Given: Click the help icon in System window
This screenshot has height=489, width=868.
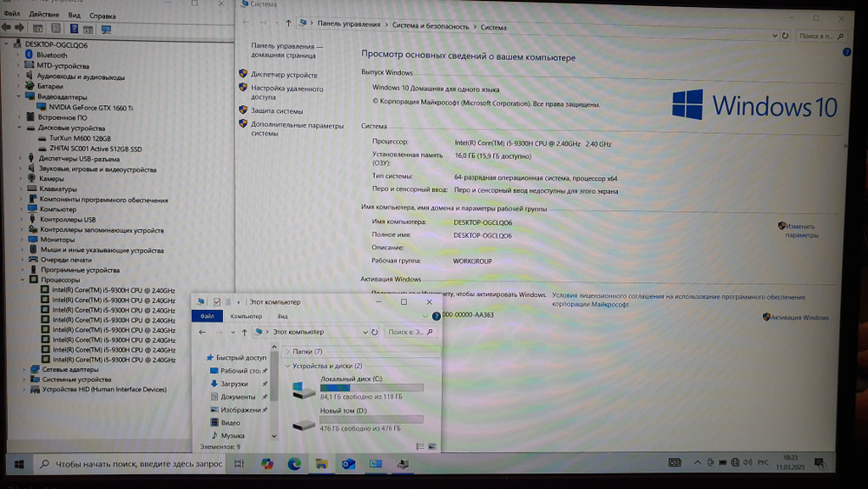Looking at the screenshot, I should [x=846, y=52].
